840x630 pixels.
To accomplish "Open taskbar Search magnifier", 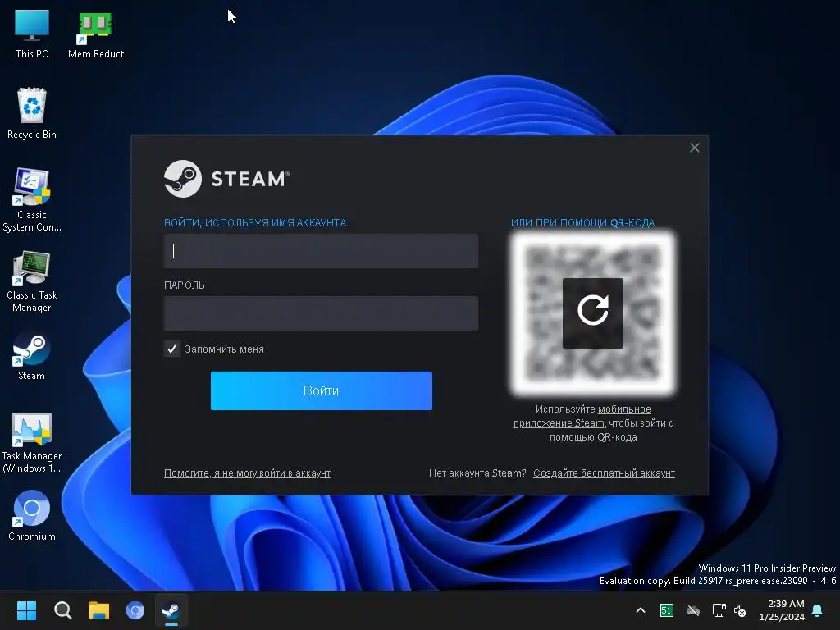I will (62, 610).
